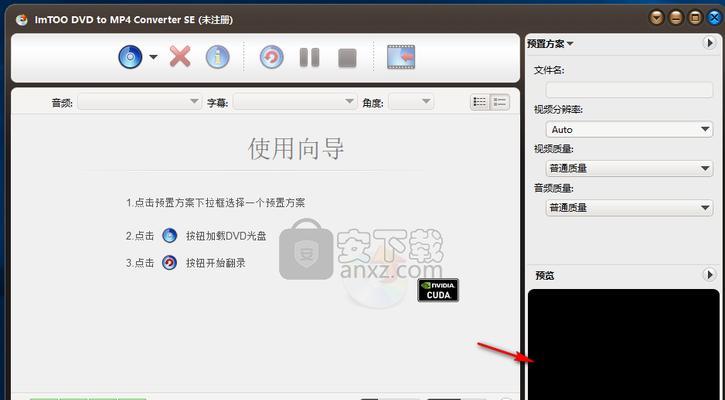Click the title bar dropdown menu button
Image resolution: width=725 pixels, height=400 pixels.
click(657, 18)
